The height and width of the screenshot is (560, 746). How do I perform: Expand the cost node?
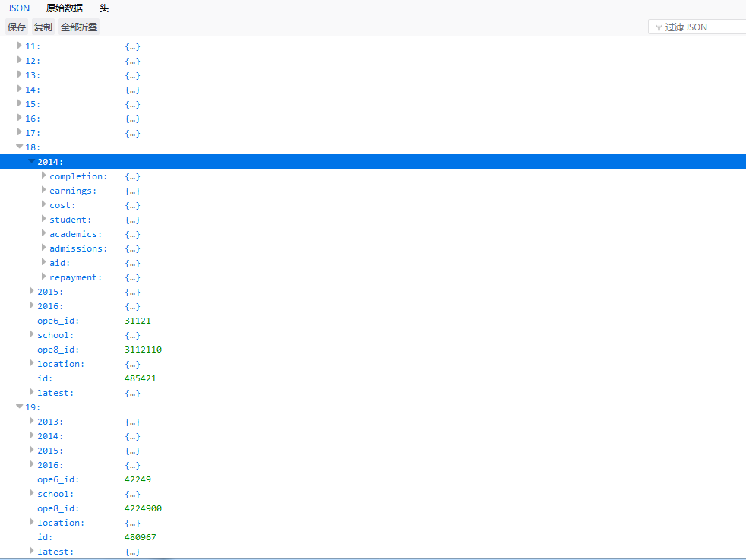tap(43, 204)
